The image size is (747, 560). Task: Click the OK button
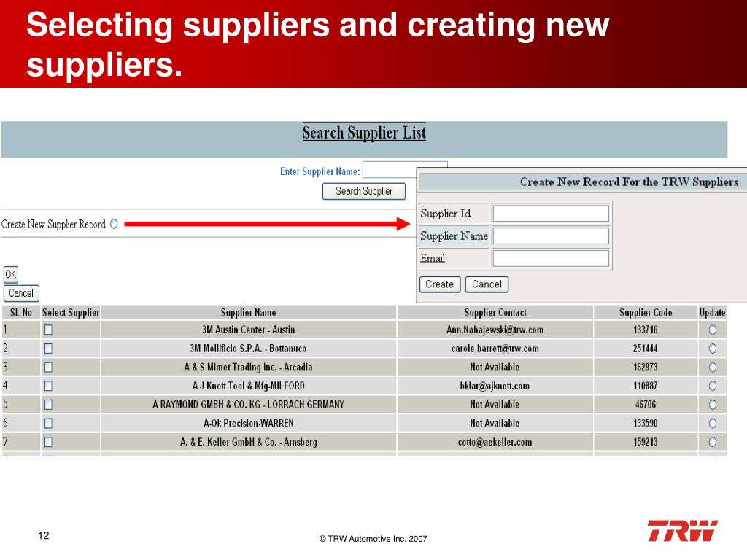(10, 274)
